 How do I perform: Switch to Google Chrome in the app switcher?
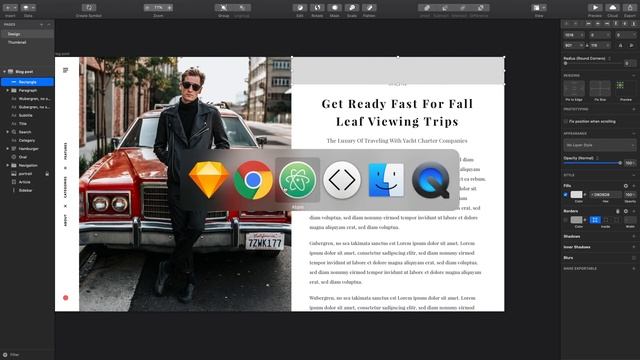(x=253, y=180)
